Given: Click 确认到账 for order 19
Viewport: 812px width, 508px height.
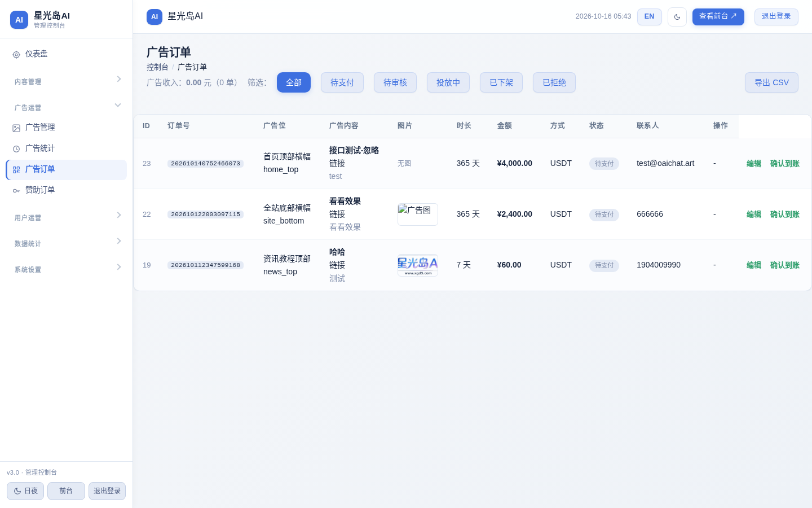Looking at the screenshot, I should (785, 265).
